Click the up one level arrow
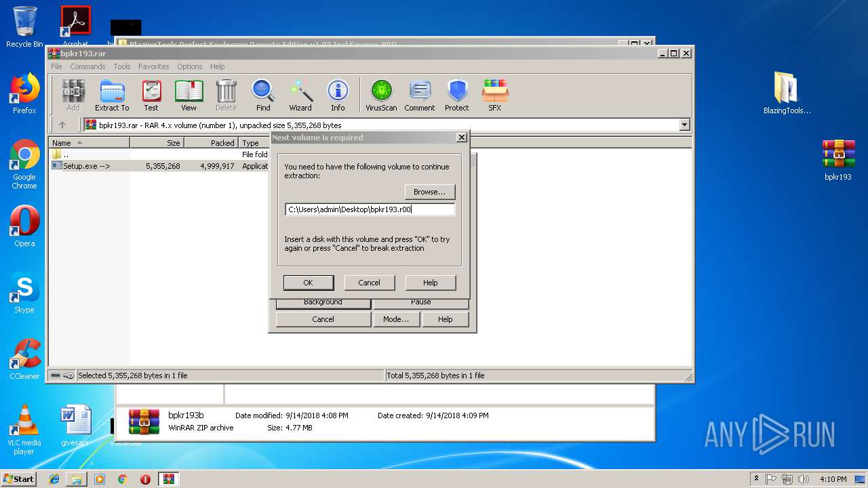 (62, 125)
